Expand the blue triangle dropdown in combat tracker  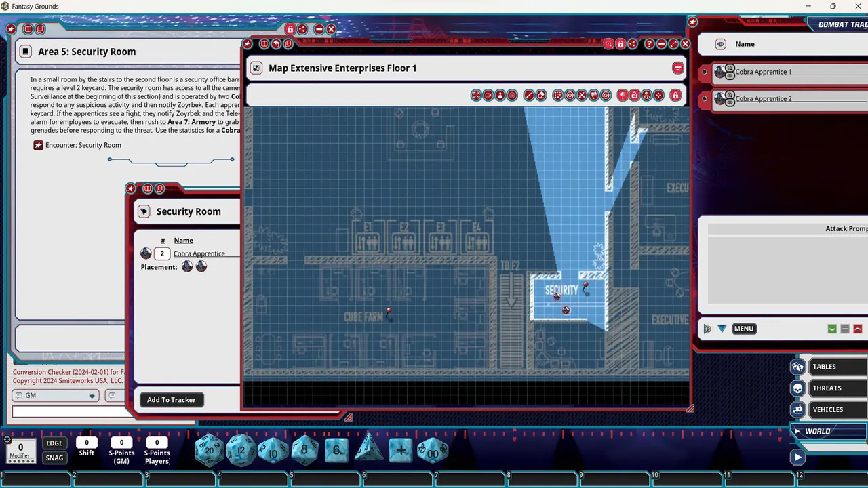[x=722, y=329]
